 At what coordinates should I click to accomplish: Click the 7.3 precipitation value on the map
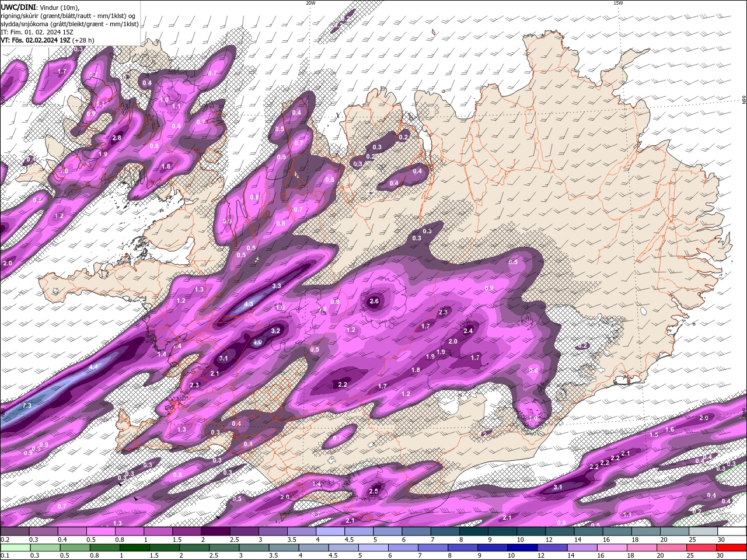pyautogui.click(x=27, y=405)
